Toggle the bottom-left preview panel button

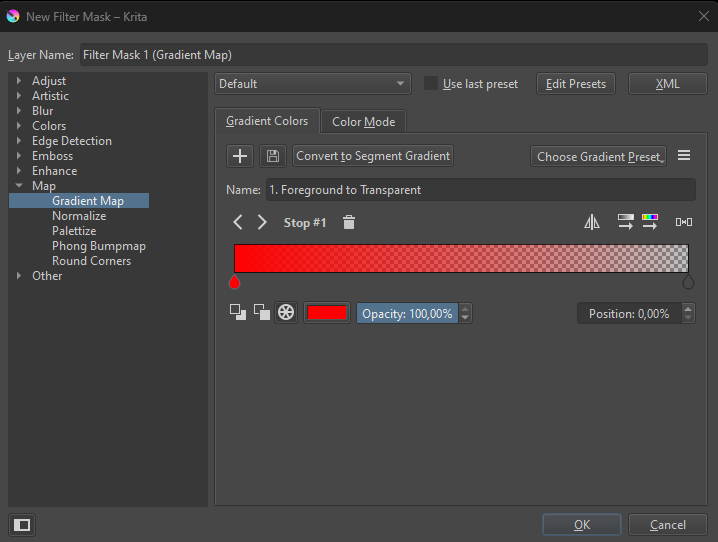click(21, 524)
